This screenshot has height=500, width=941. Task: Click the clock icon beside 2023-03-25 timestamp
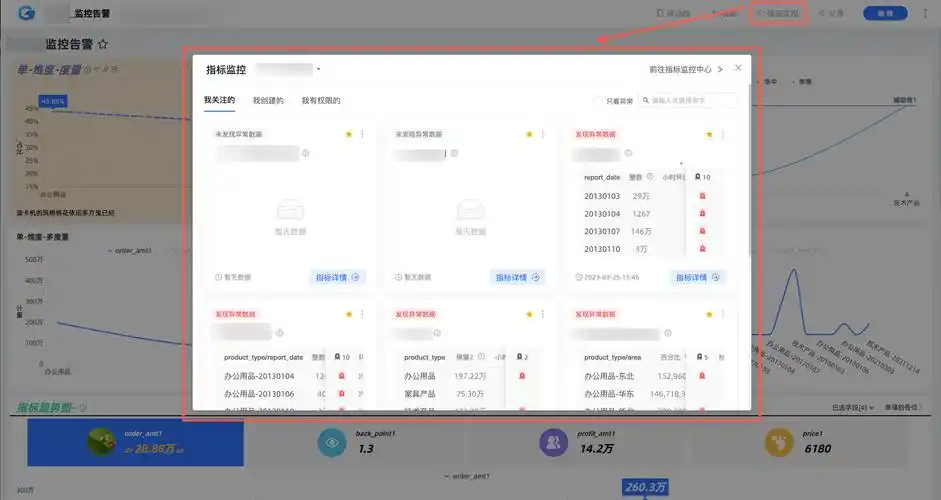tap(579, 277)
